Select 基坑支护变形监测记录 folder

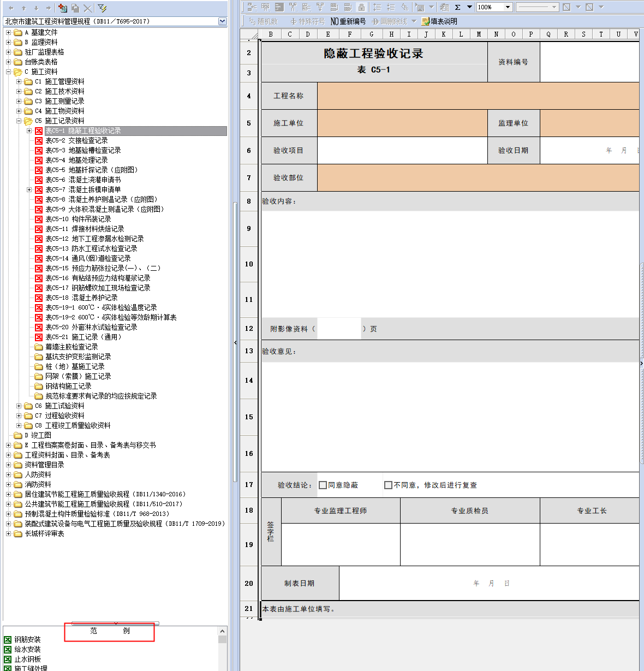78,357
